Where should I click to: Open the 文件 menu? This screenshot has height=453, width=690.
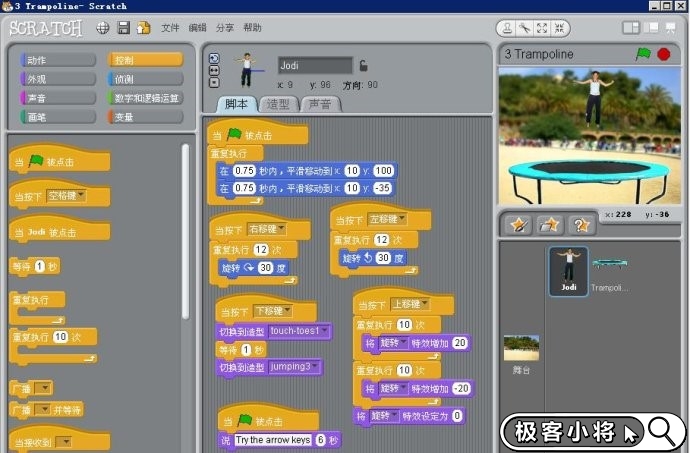coord(170,28)
